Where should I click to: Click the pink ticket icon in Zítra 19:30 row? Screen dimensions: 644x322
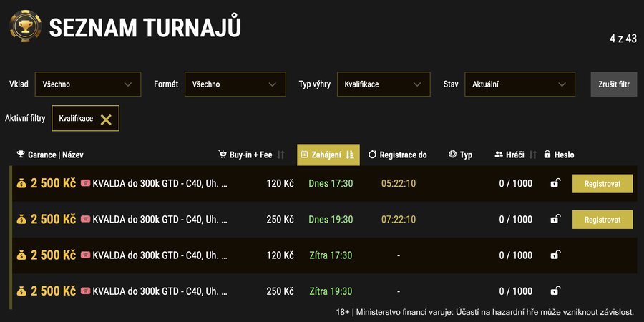(x=85, y=291)
